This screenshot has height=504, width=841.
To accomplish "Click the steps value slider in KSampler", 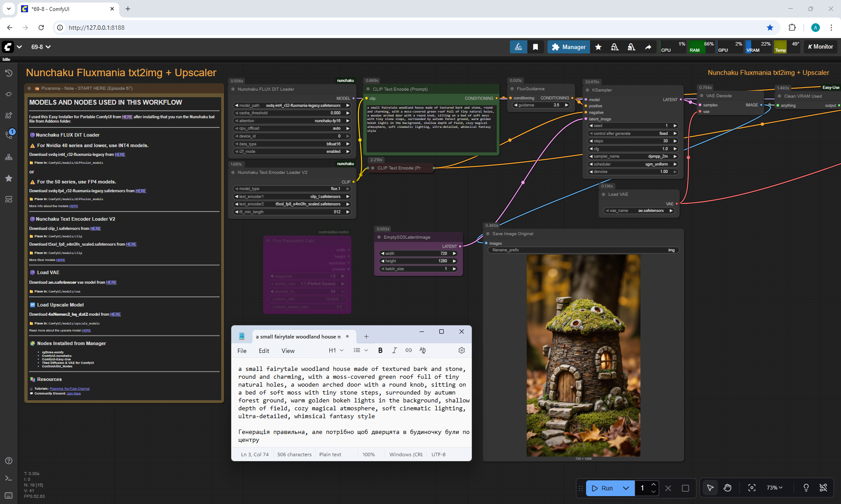I will pyautogui.click(x=632, y=141).
